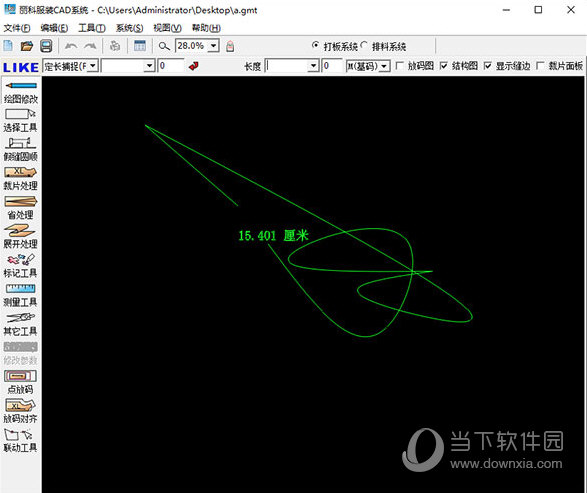Toggle the 显示缝边 checkbox

click(x=487, y=66)
